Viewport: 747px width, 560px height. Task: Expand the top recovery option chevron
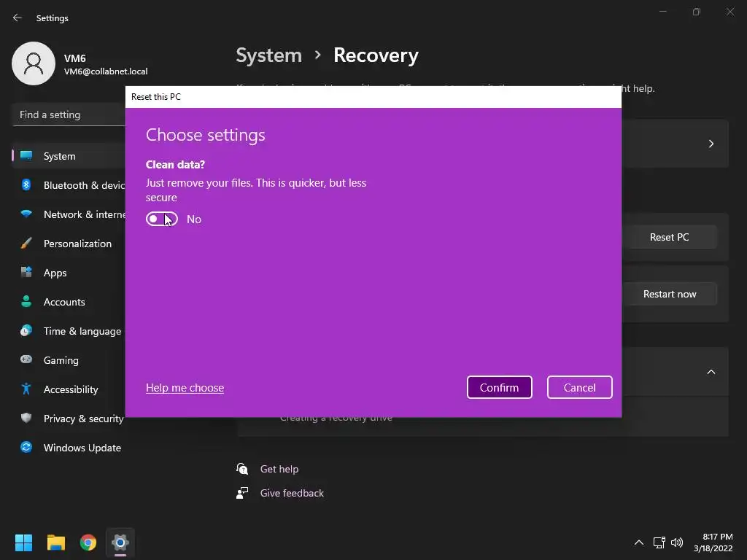711,144
